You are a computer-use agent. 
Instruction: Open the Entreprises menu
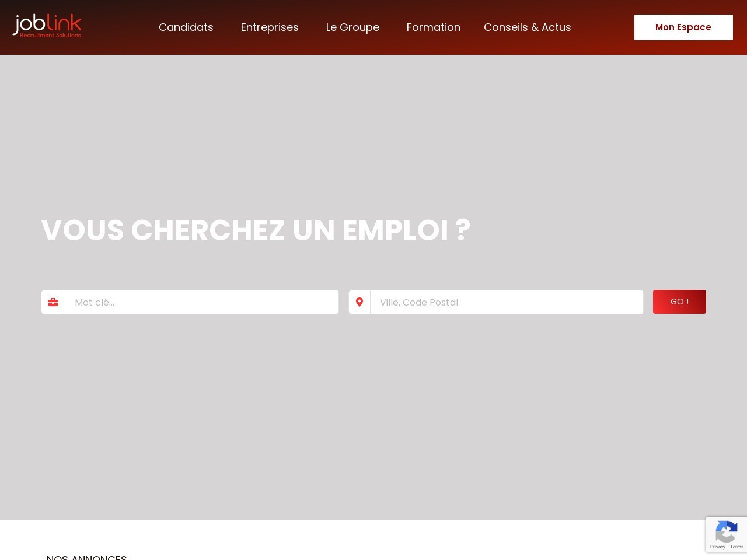point(270,27)
